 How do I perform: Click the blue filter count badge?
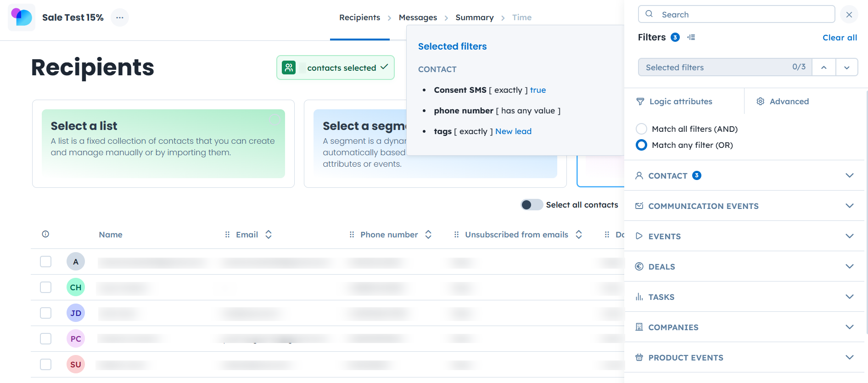(x=675, y=37)
